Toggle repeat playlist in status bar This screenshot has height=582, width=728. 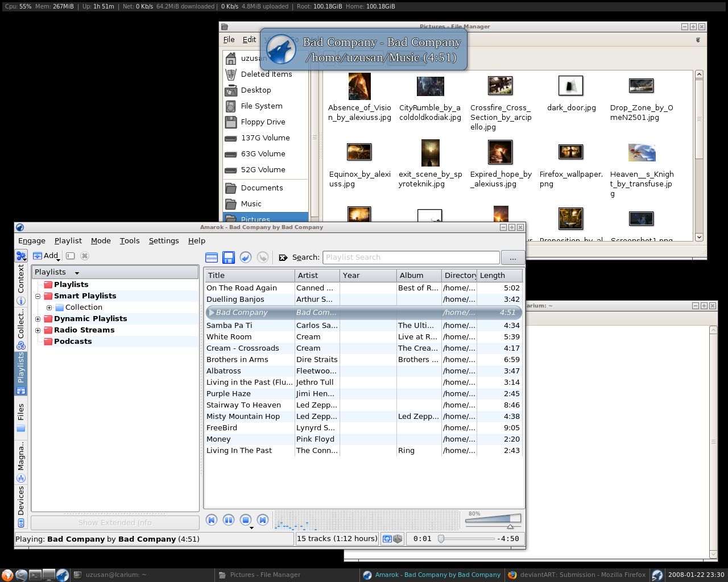pos(387,539)
